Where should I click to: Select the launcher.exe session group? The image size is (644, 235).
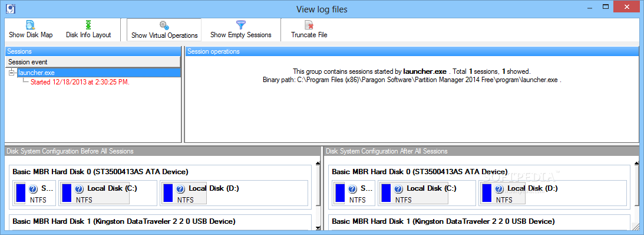[37, 73]
